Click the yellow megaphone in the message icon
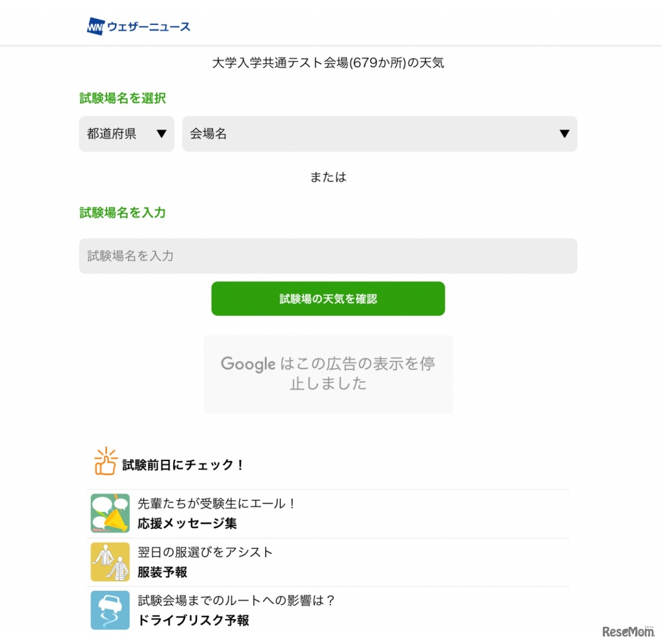 (116, 519)
